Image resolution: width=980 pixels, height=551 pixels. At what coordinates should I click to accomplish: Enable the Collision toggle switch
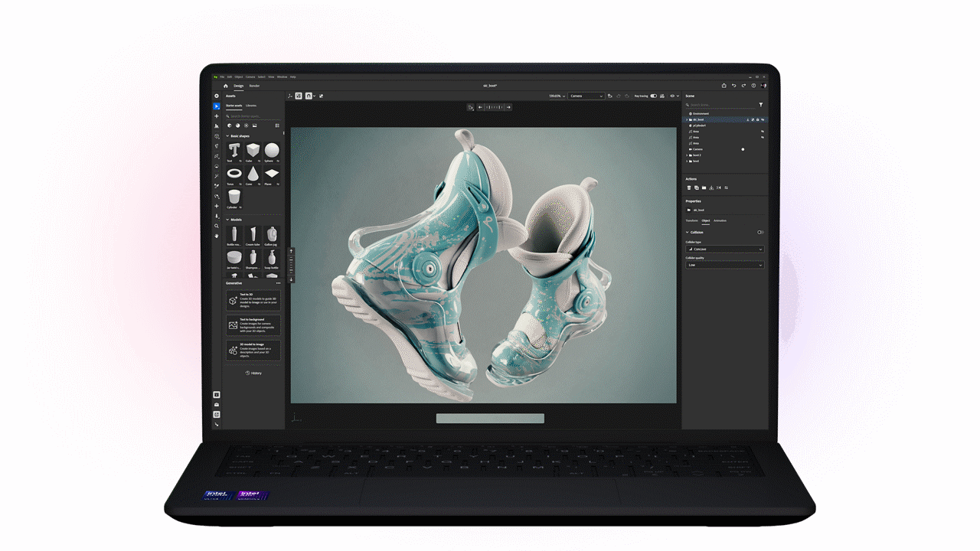760,232
